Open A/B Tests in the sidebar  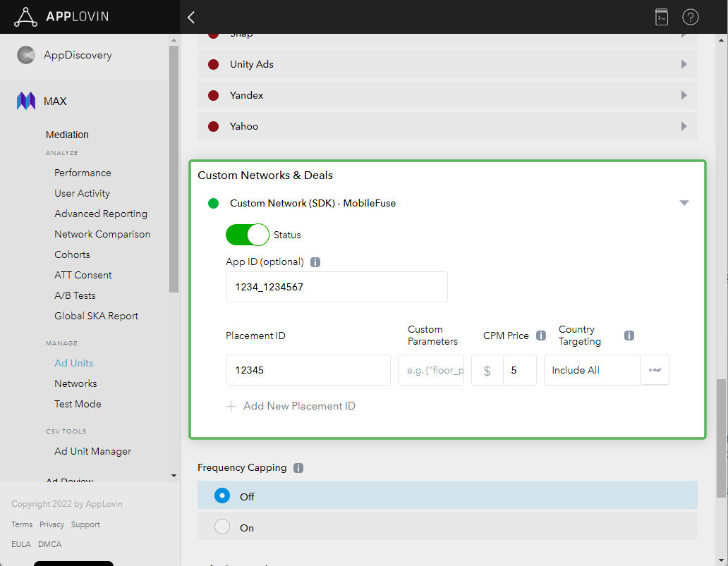[75, 295]
